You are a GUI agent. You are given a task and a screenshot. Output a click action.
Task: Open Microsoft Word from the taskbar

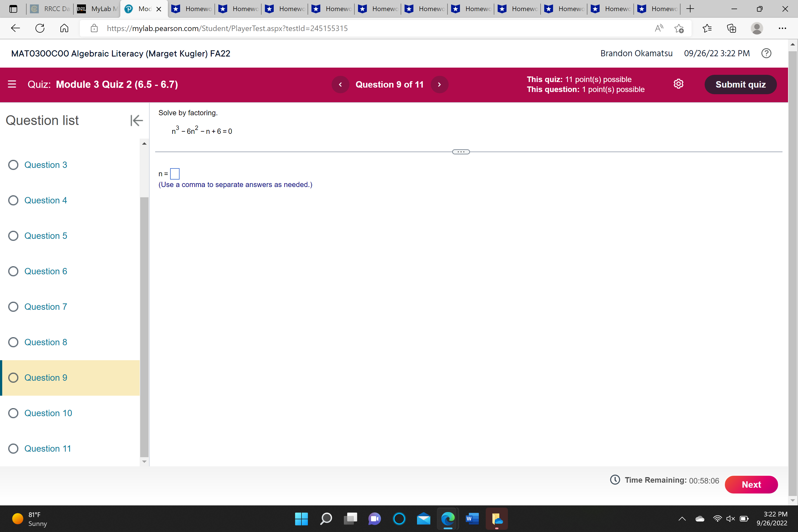pyautogui.click(x=472, y=518)
